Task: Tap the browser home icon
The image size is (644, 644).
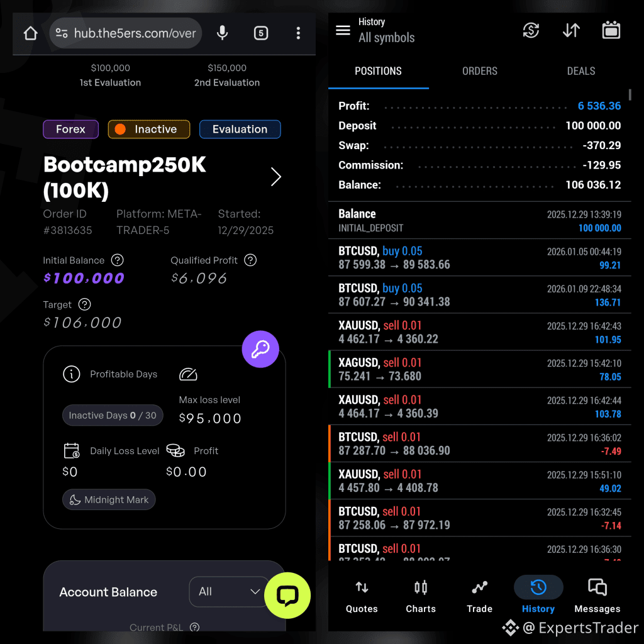Action: coord(30,33)
